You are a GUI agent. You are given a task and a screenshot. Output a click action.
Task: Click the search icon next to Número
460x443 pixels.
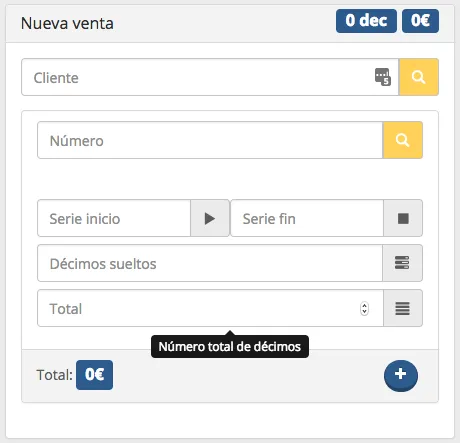pos(403,140)
